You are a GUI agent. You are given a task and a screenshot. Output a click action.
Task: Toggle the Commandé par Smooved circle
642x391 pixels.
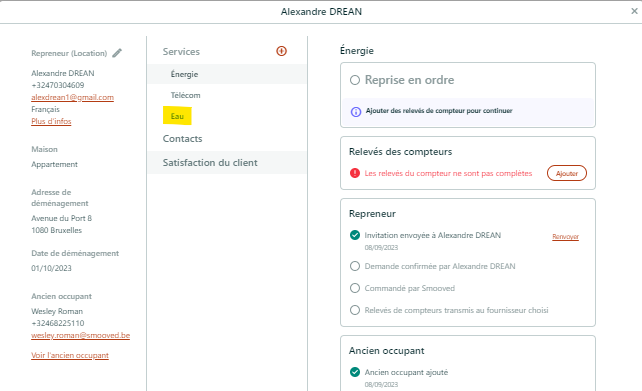tap(355, 288)
